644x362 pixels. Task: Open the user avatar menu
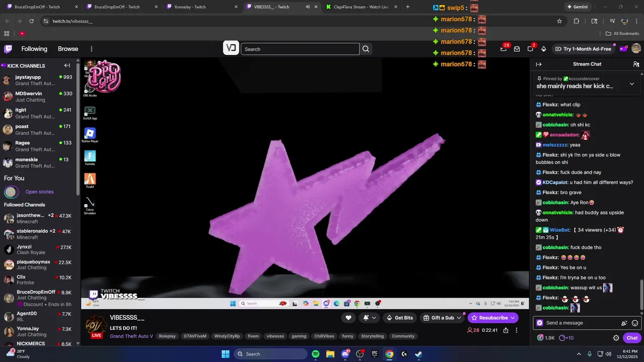(x=636, y=49)
